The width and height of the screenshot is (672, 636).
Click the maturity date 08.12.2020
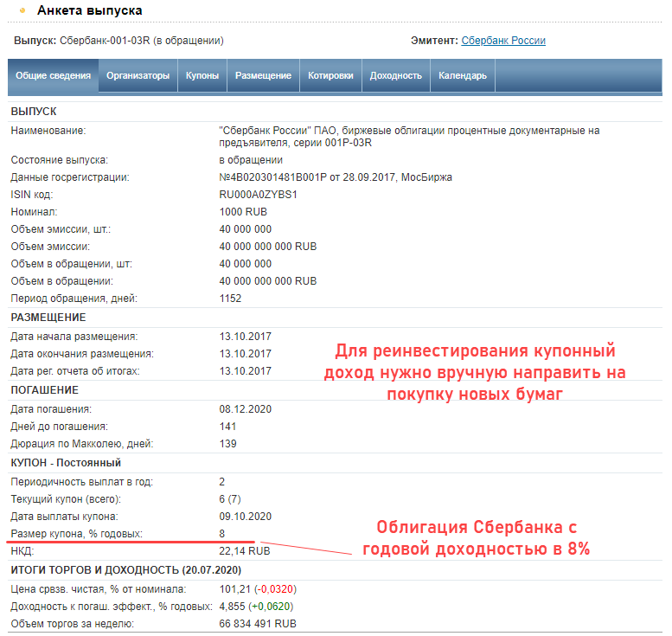(246, 408)
